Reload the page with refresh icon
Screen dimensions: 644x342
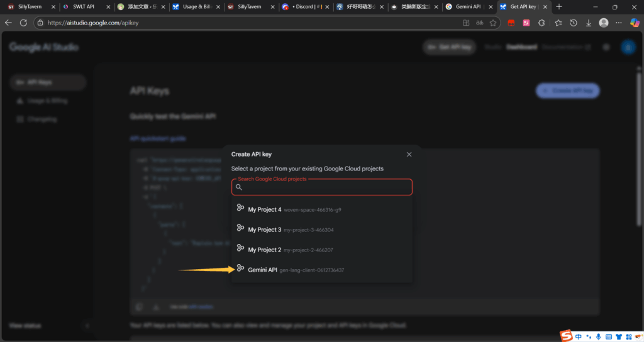tap(23, 23)
